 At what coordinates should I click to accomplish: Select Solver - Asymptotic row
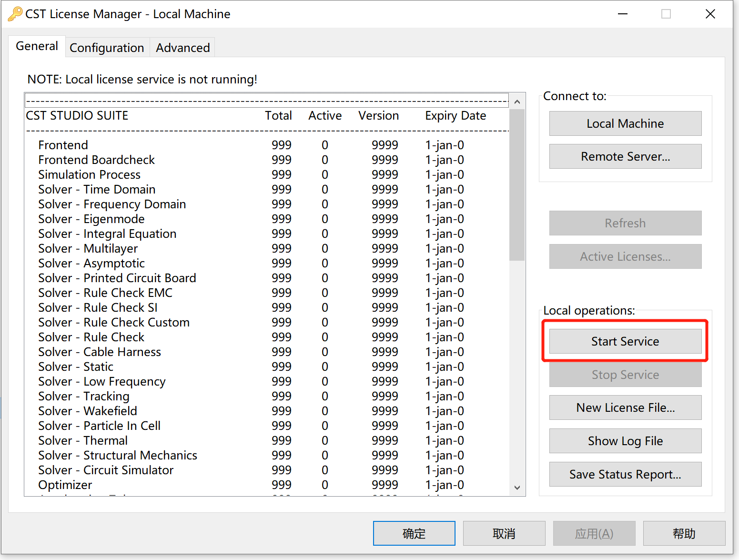tap(267, 263)
